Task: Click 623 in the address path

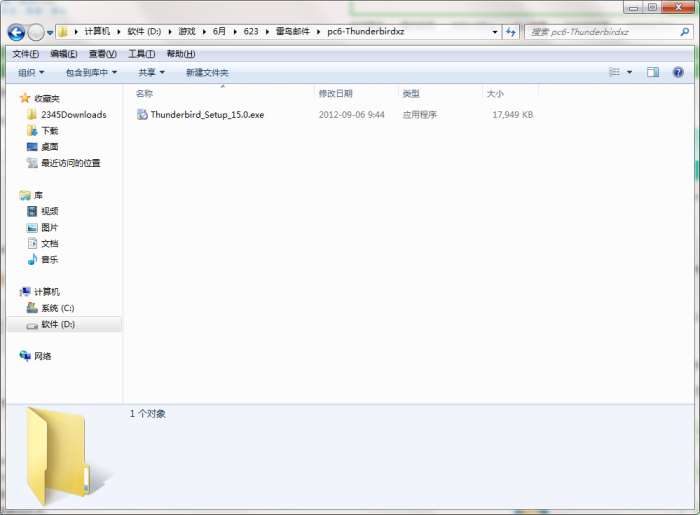Action: 251,31
